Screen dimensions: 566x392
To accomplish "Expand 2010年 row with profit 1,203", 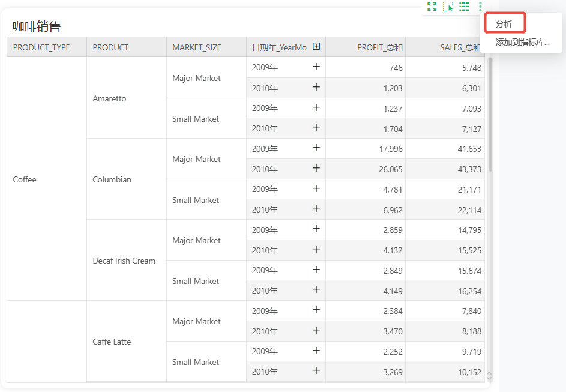I will point(316,87).
